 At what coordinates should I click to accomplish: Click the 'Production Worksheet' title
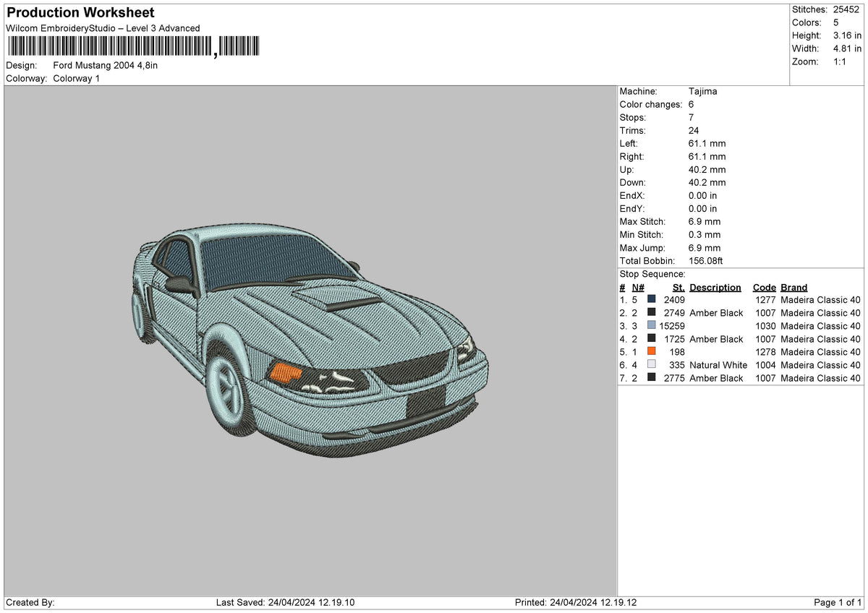click(x=80, y=13)
